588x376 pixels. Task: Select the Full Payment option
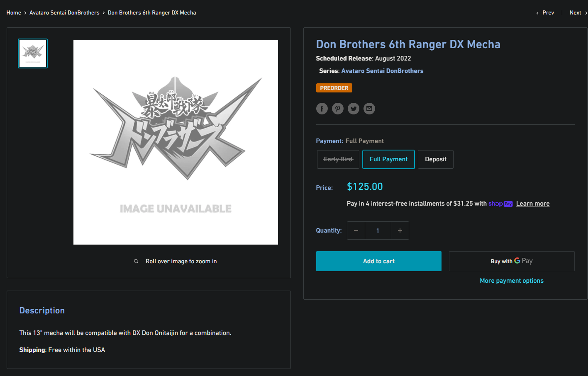[389, 159]
